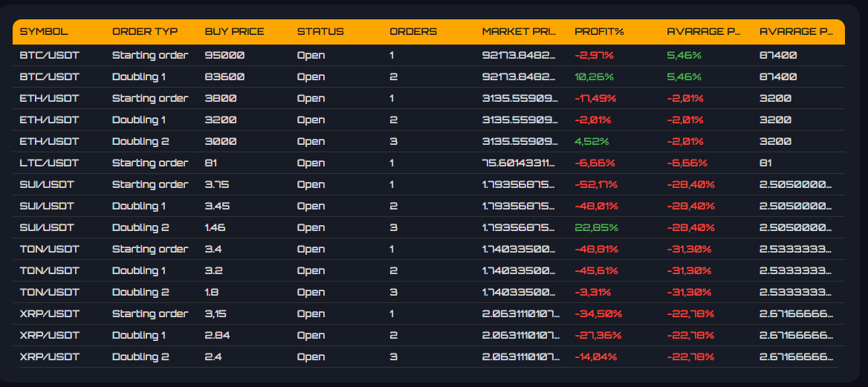This screenshot has height=387, width=868.
Task: Select the profit value -17,49%
Action: click(595, 99)
